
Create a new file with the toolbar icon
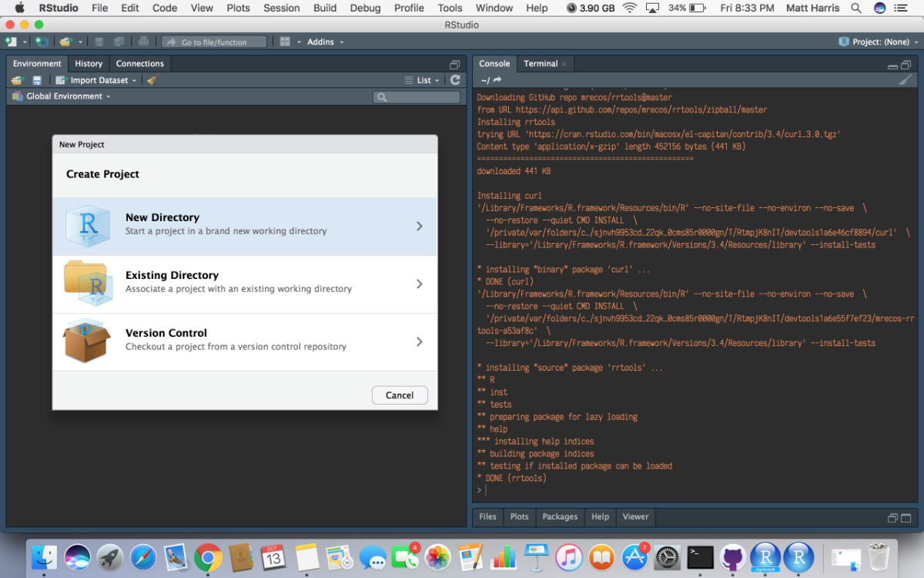pos(11,42)
